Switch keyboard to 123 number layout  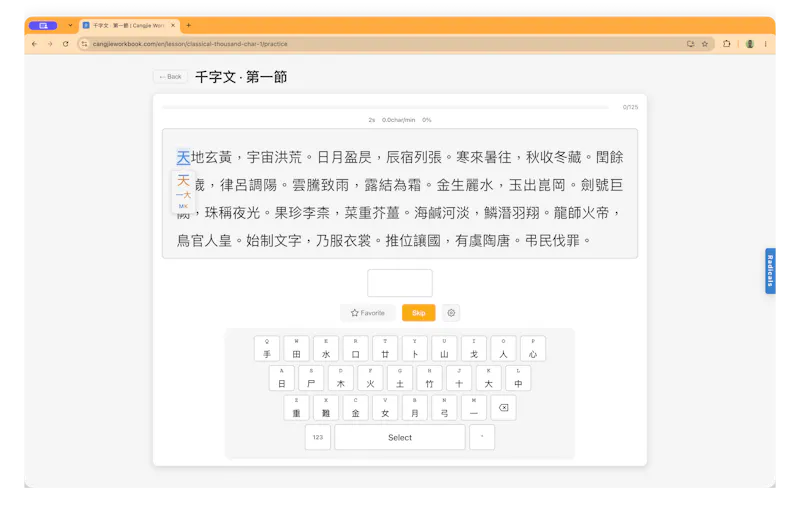[318, 437]
